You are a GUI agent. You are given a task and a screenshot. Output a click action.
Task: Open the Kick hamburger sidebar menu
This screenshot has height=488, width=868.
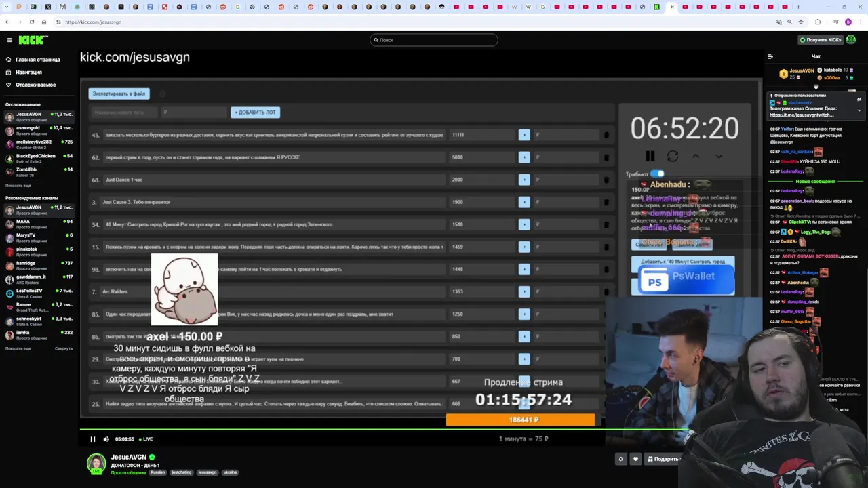click(x=9, y=40)
